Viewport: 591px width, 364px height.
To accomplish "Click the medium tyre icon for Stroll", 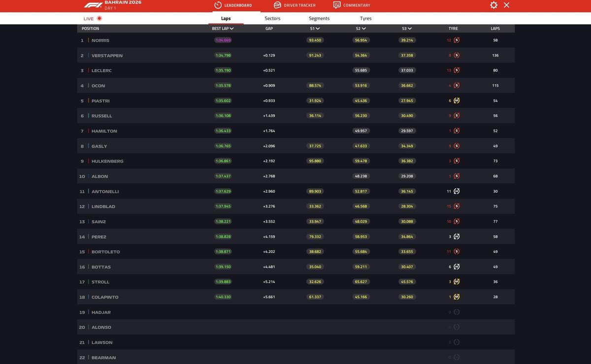I will click(x=457, y=282).
